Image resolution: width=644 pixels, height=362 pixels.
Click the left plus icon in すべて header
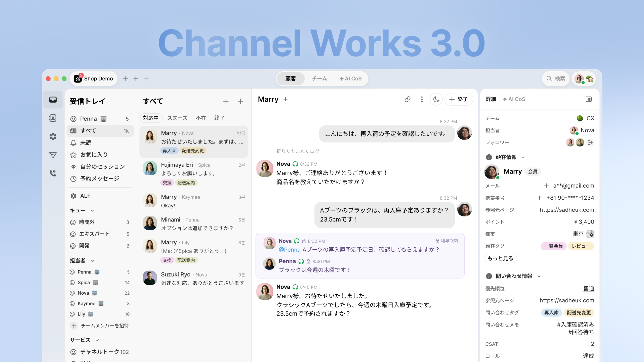(226, 101)
